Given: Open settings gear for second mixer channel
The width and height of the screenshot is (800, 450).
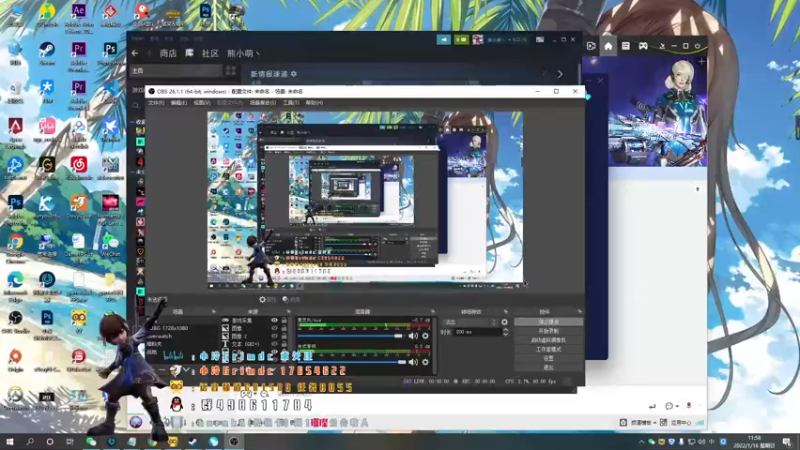Looking at the screenshot, I should 426,362.
